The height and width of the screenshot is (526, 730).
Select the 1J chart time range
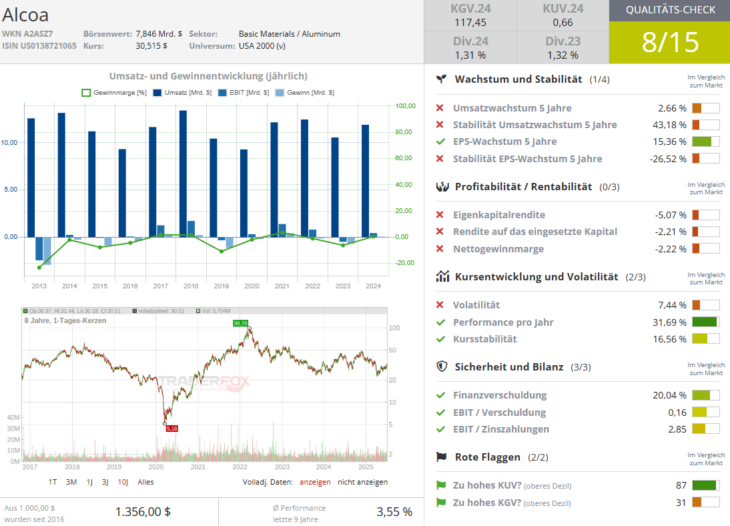(89, 482)
